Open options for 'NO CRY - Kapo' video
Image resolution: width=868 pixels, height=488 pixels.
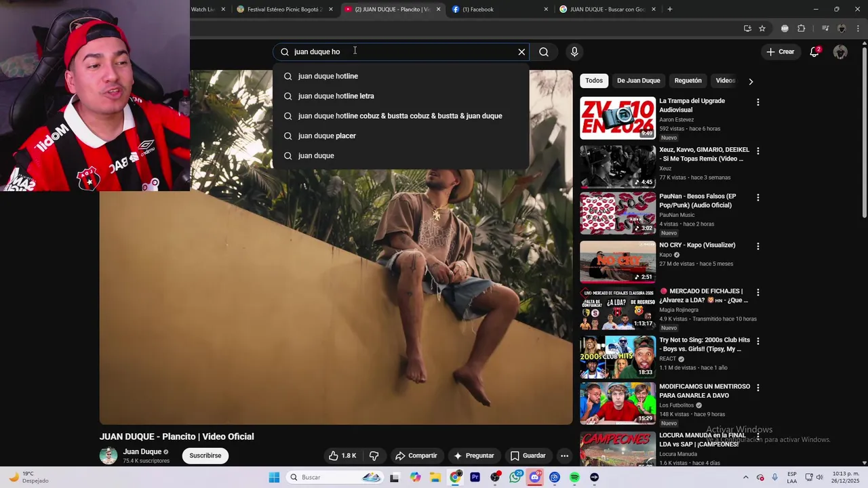[757, 247]
